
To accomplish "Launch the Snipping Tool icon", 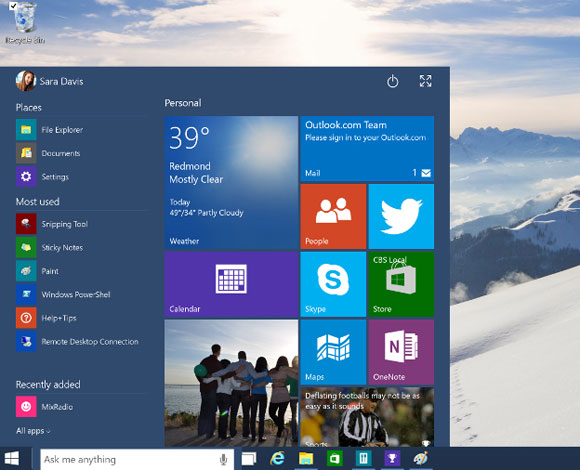I will (26, 224).
